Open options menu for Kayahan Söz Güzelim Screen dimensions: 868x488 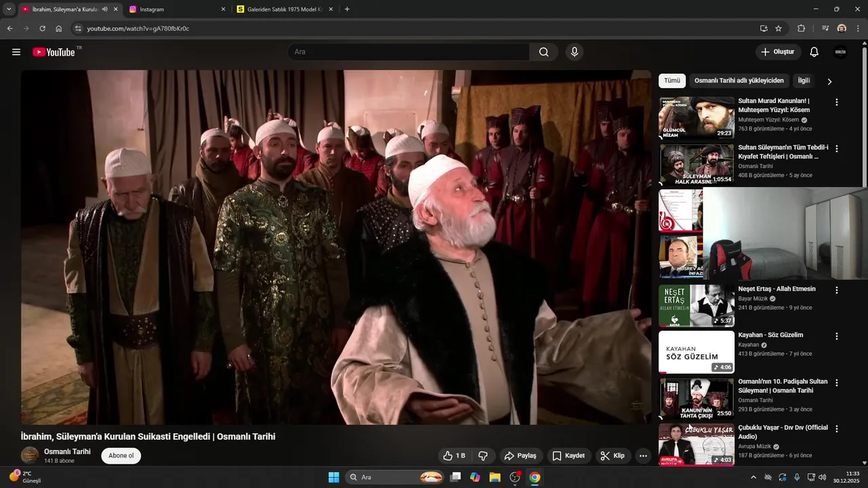click(836, 336)
